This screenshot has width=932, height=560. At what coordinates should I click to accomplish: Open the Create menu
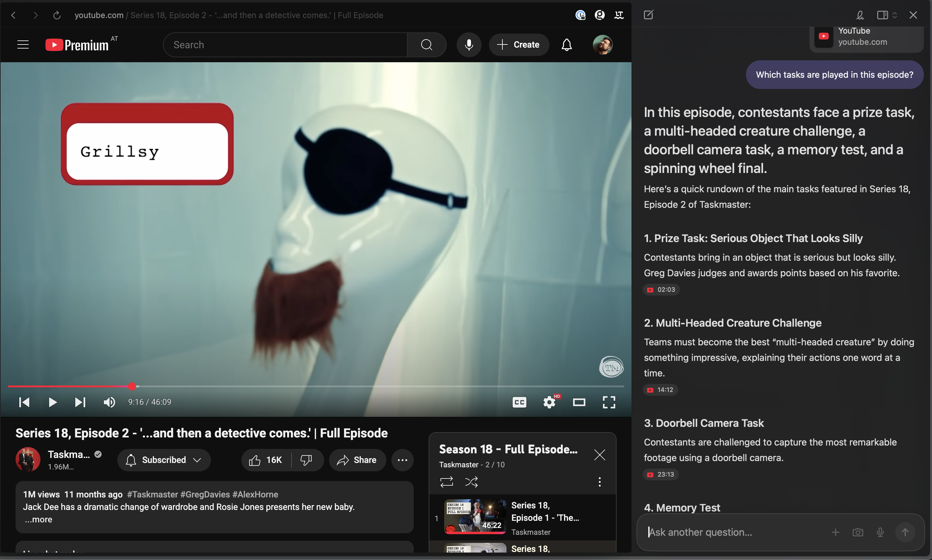point(519,44)
